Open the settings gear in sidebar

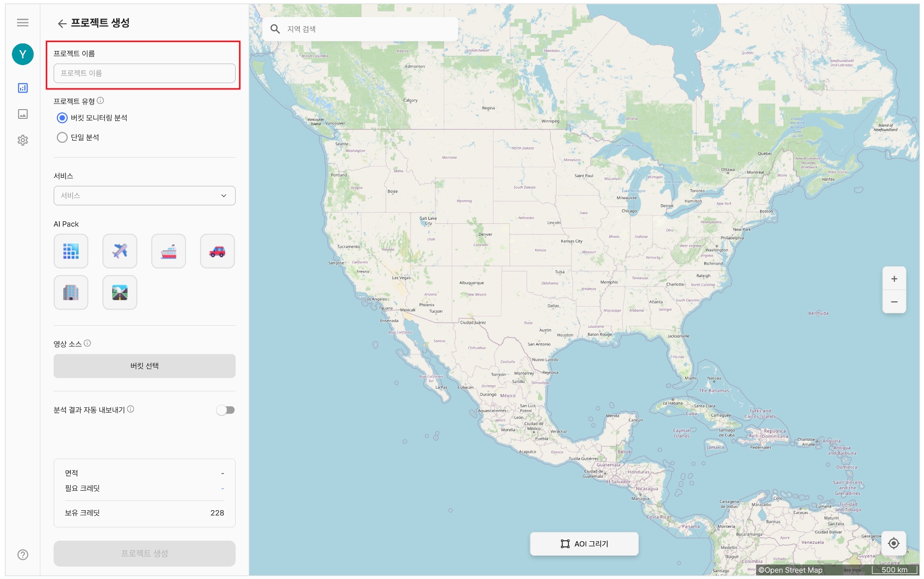pos(23,140)
